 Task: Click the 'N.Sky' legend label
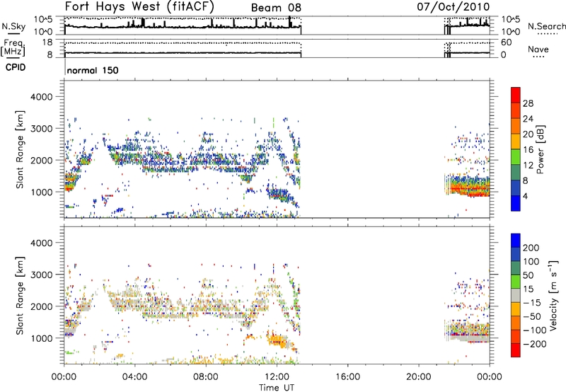(13, 26)
